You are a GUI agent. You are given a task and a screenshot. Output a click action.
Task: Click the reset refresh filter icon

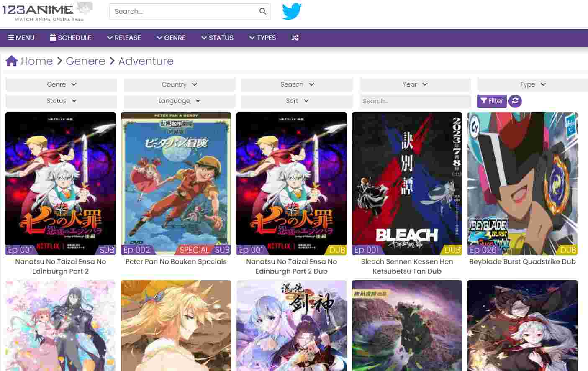515,101
